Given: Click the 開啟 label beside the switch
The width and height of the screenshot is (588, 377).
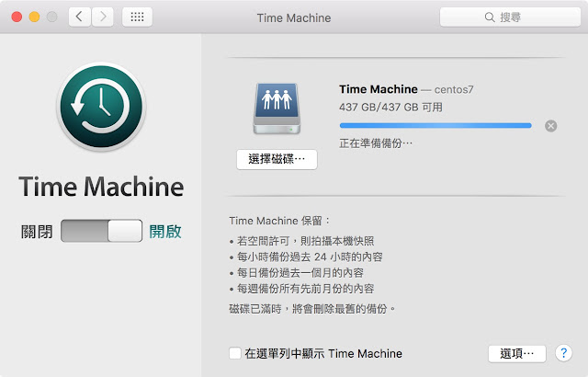Looking at the screenshot, I should pos(165,232).
